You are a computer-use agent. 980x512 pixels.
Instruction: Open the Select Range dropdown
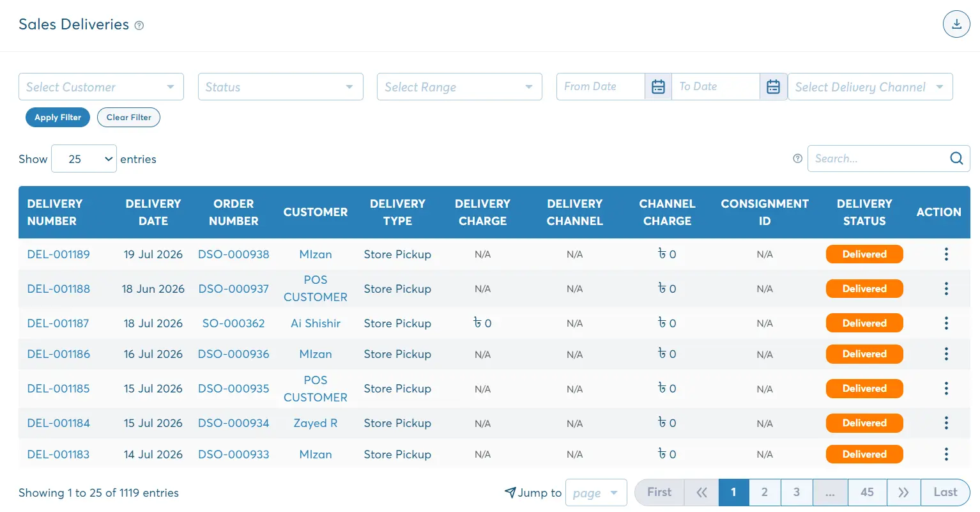click(x=459, y=87)
